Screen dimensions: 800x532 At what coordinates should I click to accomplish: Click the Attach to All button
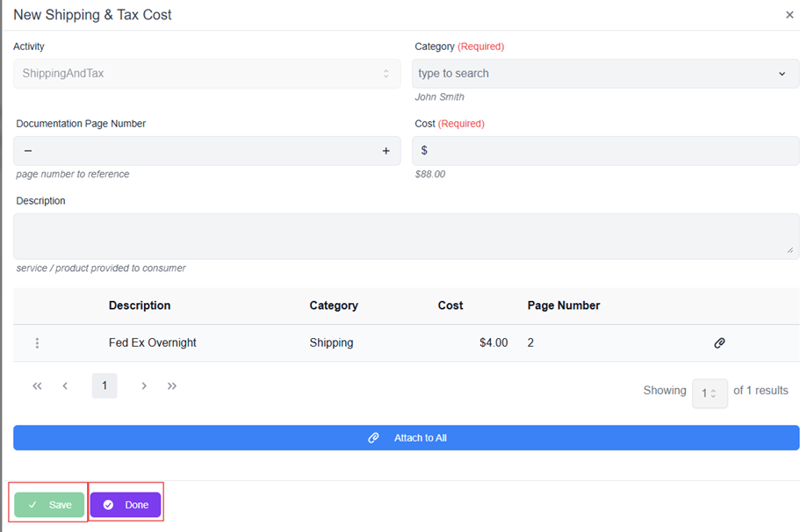(x=406, y=438)
